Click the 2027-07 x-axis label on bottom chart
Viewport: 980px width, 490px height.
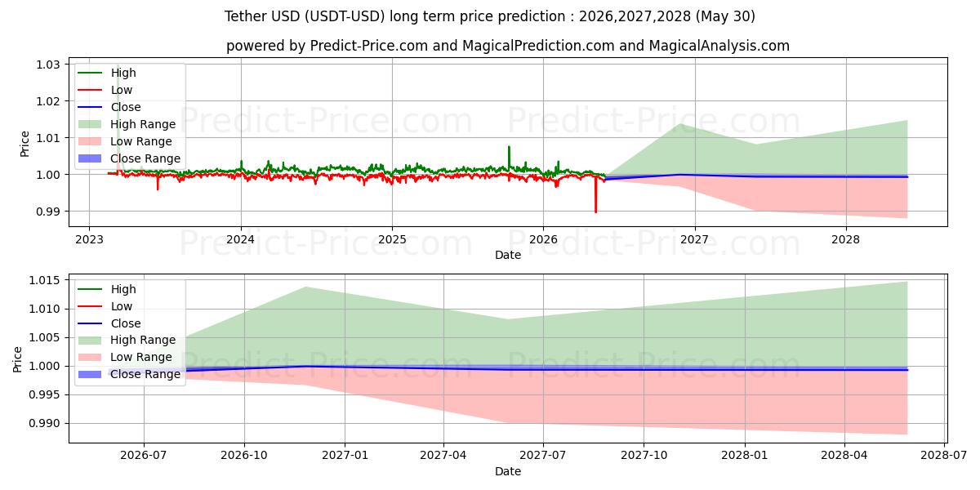[543, 456]
